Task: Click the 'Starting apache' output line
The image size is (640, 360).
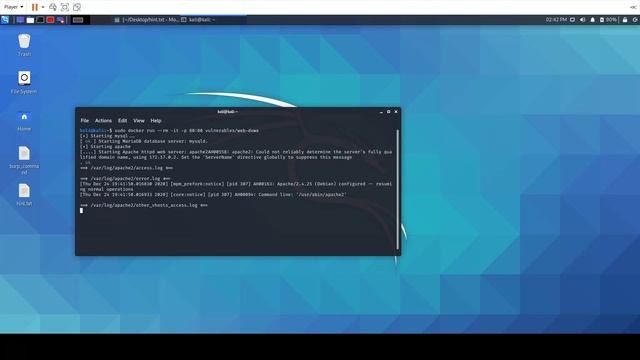Action: [x=105, y=147]
